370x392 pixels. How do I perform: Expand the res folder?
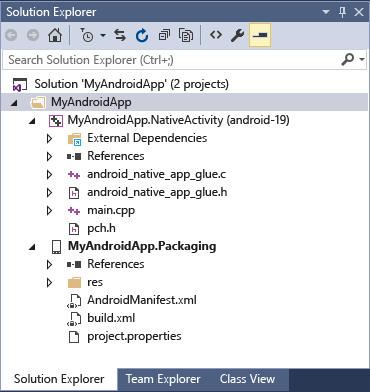pos(49,282)
